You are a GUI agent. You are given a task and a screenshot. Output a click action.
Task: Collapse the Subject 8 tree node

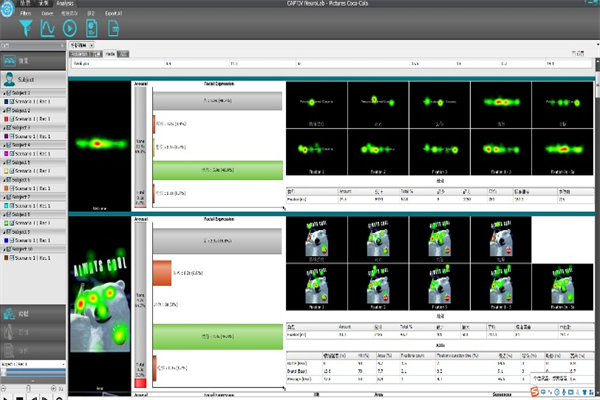[4, 215]
